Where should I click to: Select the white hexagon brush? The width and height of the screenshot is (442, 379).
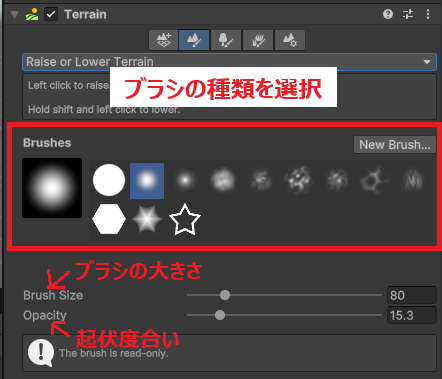point(109,219)
